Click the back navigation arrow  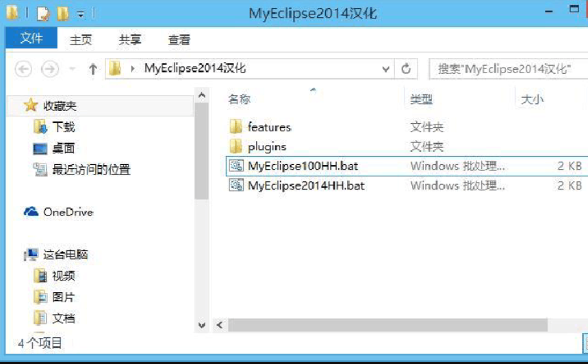tap(23, 69)
